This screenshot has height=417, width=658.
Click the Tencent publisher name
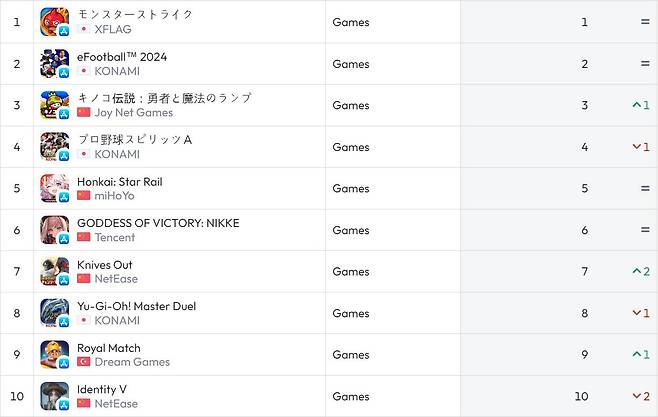114,237
